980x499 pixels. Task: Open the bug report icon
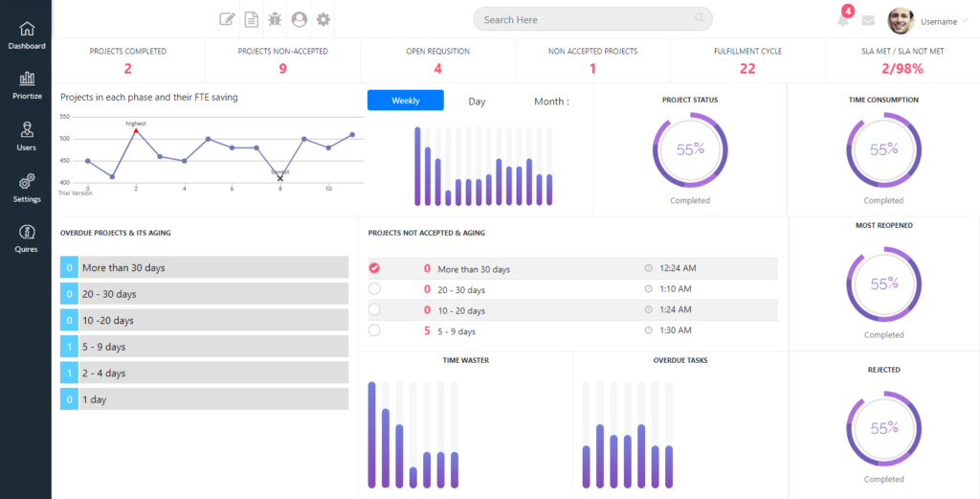point(275,19)
